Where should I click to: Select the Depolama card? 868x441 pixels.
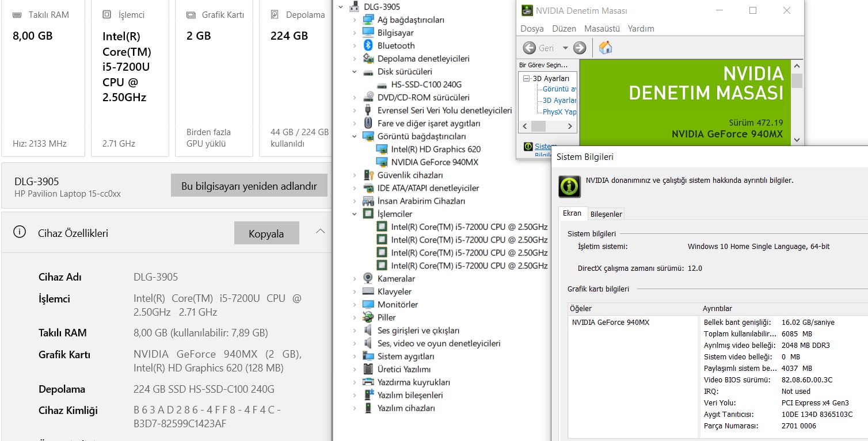pos(296,79)
